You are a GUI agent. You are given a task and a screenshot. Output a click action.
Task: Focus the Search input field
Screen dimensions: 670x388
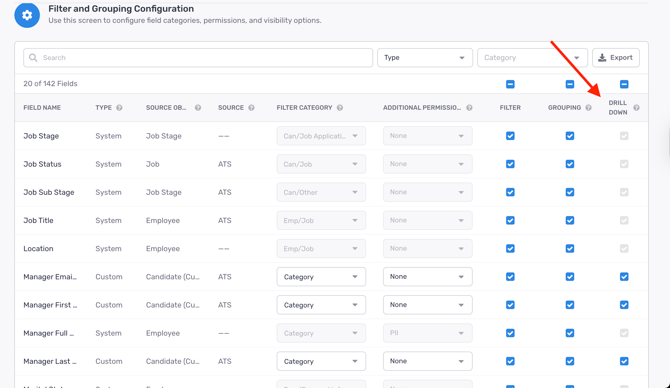point(198,58)
